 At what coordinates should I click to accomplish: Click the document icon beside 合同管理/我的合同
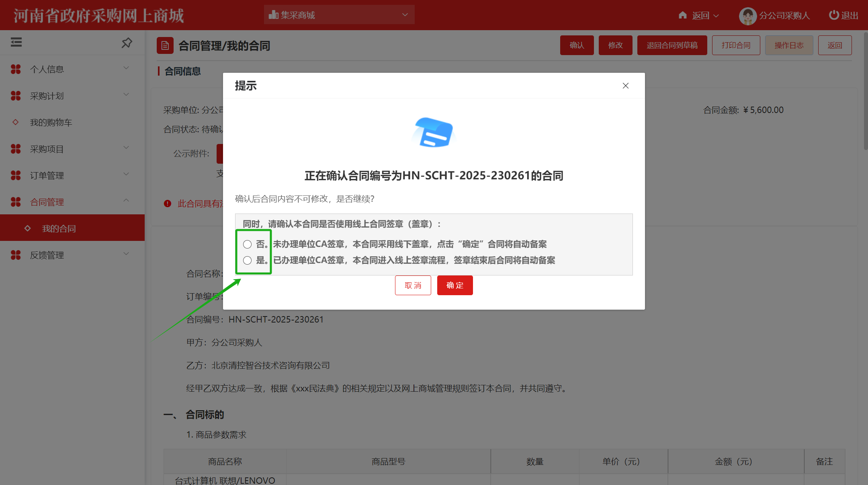click(165, 45)
